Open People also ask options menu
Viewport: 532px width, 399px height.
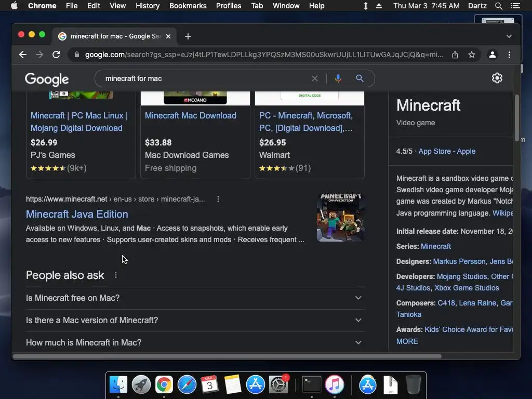[116, 275]
